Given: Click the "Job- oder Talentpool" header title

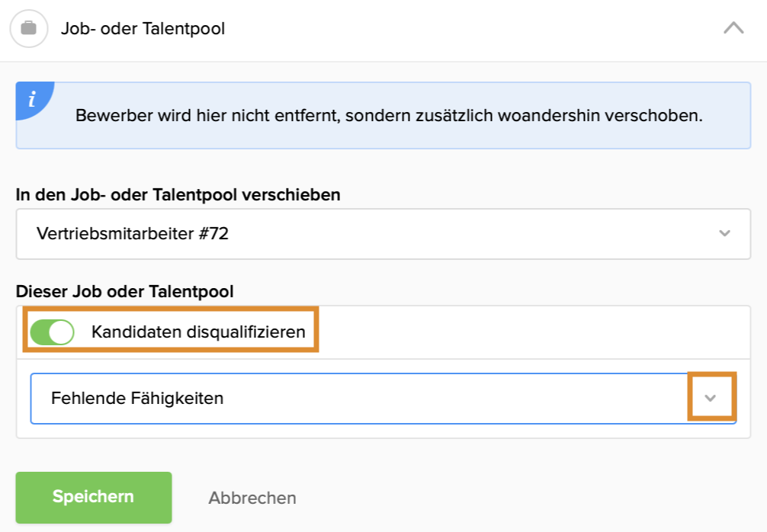Looking at the screenshot, I should (x=143, y=29).
